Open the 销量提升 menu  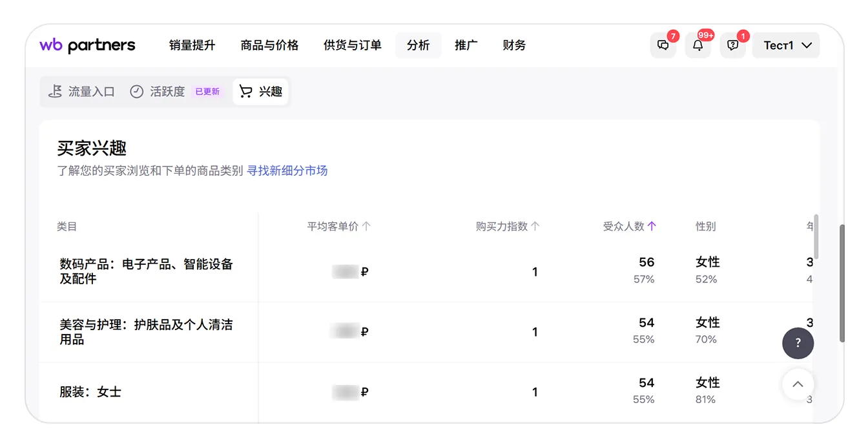[192, 45]
